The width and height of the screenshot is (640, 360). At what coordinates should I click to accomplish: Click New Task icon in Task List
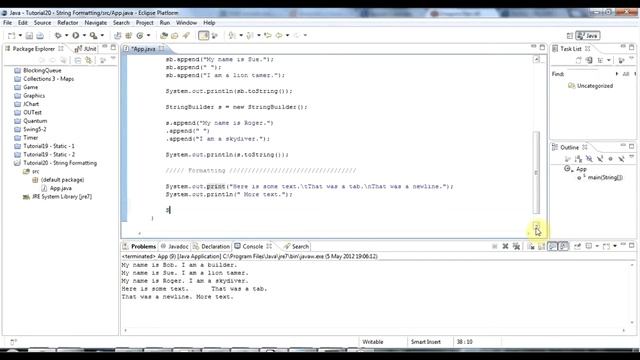click(578, 60)
